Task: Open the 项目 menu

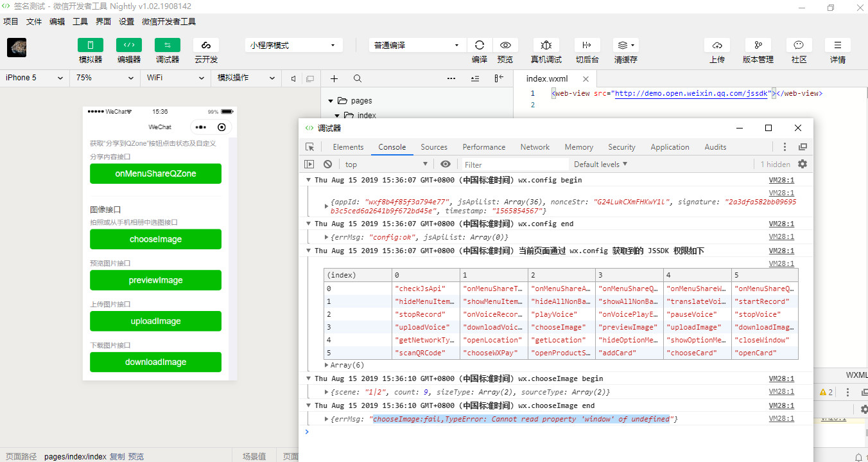Action: click(11, 21)
